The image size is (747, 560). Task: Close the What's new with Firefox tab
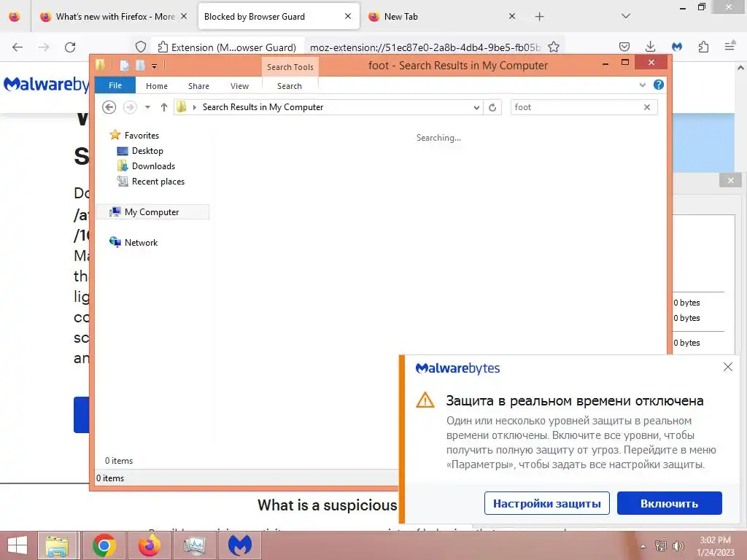point(183,16)
